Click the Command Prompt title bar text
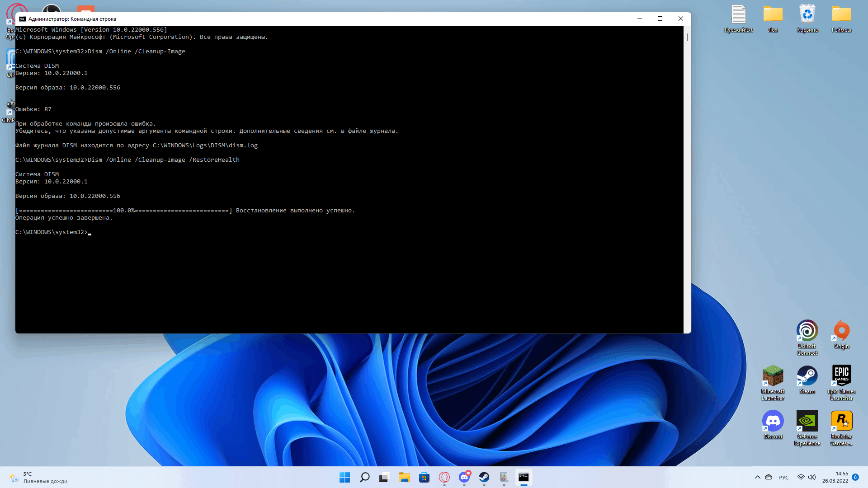 72,19
